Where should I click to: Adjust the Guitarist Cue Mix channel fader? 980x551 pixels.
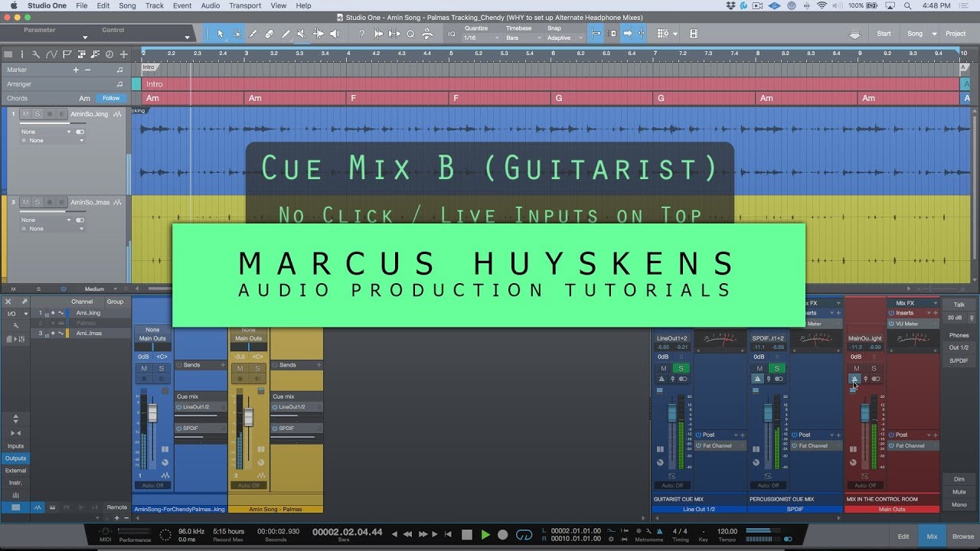coord(671,413)
